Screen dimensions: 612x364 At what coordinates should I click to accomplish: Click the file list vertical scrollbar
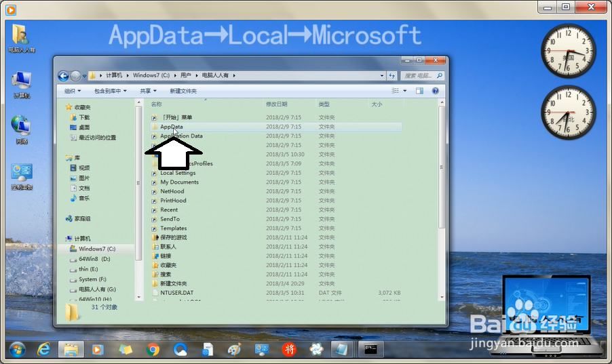(442, 167)
